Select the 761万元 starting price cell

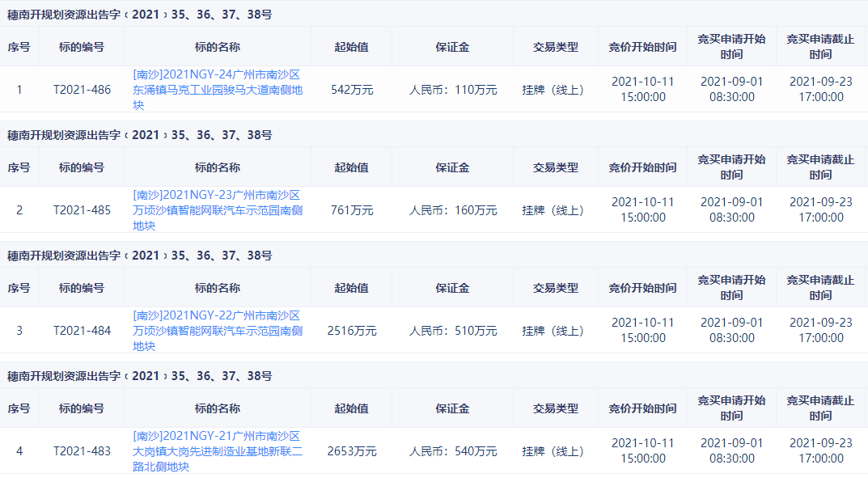(x=352, y=210)
